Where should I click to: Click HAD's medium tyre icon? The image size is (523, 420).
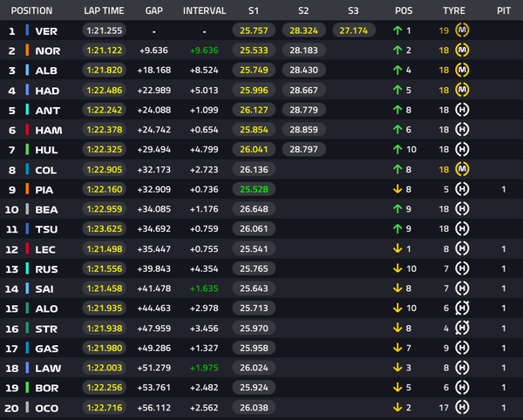click(462, 90)
